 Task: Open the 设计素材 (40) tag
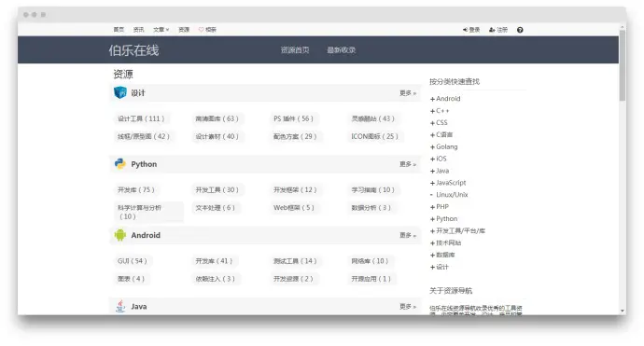(x=217, y=136)
